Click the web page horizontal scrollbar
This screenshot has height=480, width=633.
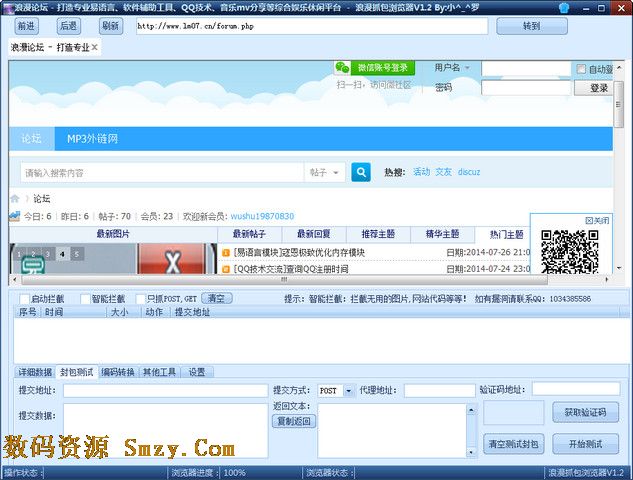(x=284, y=279)
